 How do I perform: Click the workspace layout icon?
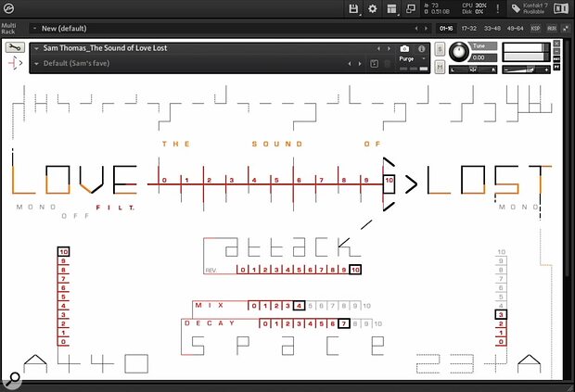pos(392,9)
